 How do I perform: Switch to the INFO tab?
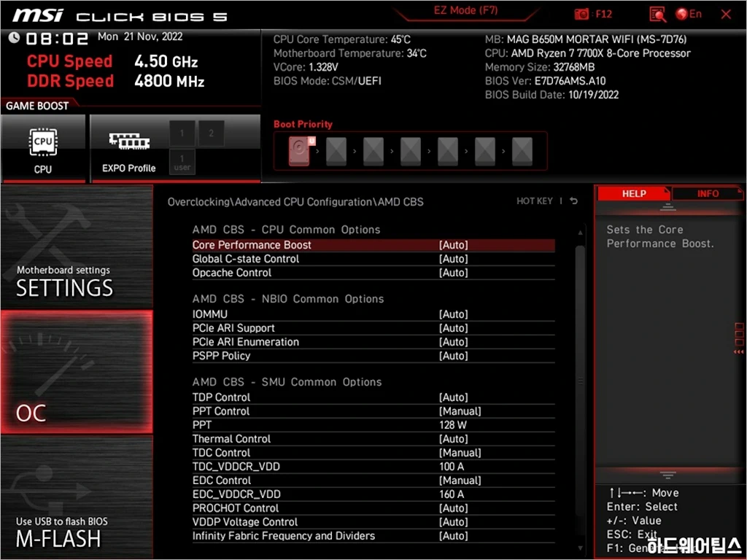708,193
